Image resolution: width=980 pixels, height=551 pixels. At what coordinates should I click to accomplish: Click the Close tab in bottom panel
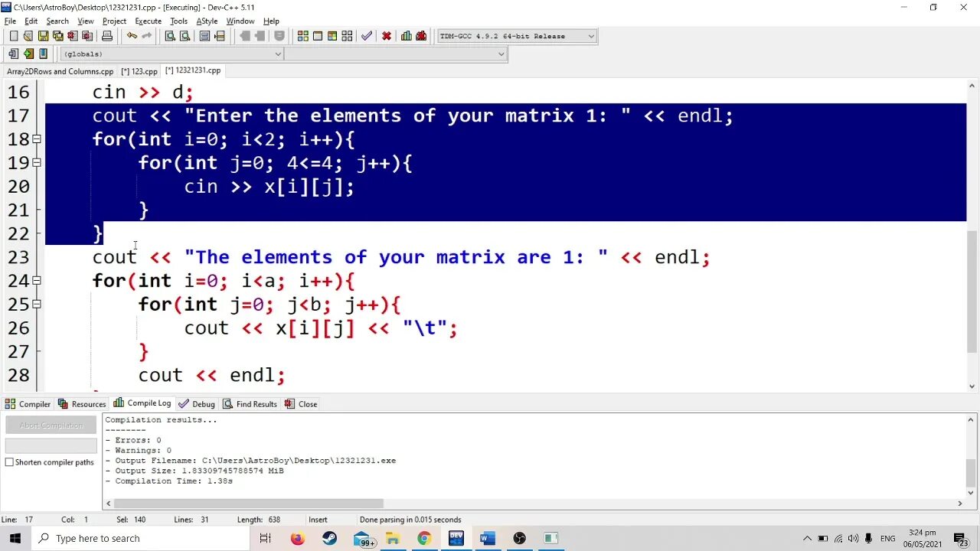[301, 404]
